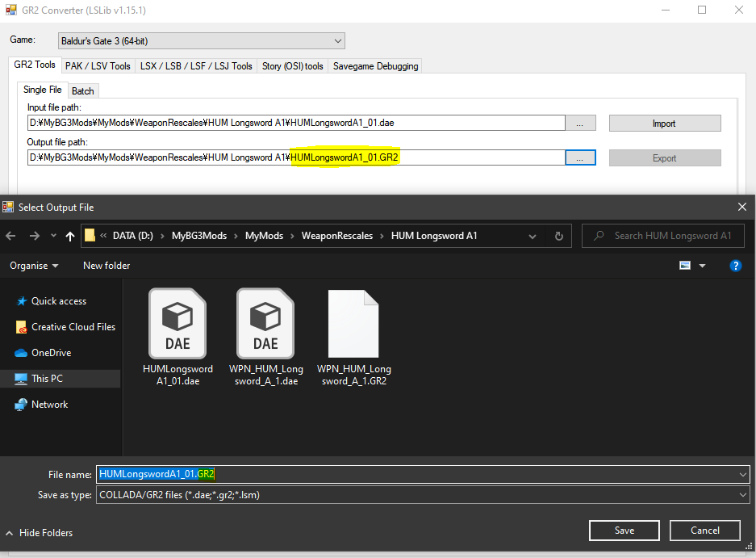Navigate to WeaponRescales in breadcrumb
The height and width of the screenshot is (558, 756).
point(337,236)
